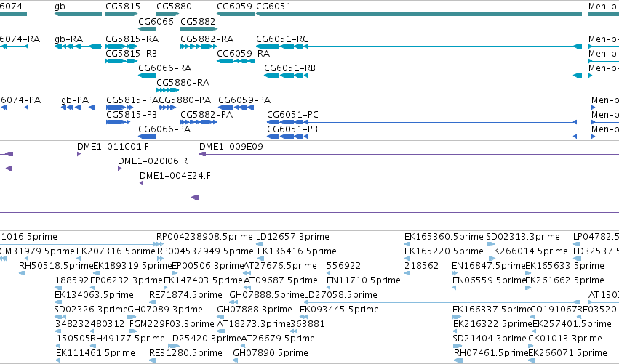Click the CG5880 gene label
Image resolution: width=619 pixels, height=364 pixels.
tap(174, 7)
